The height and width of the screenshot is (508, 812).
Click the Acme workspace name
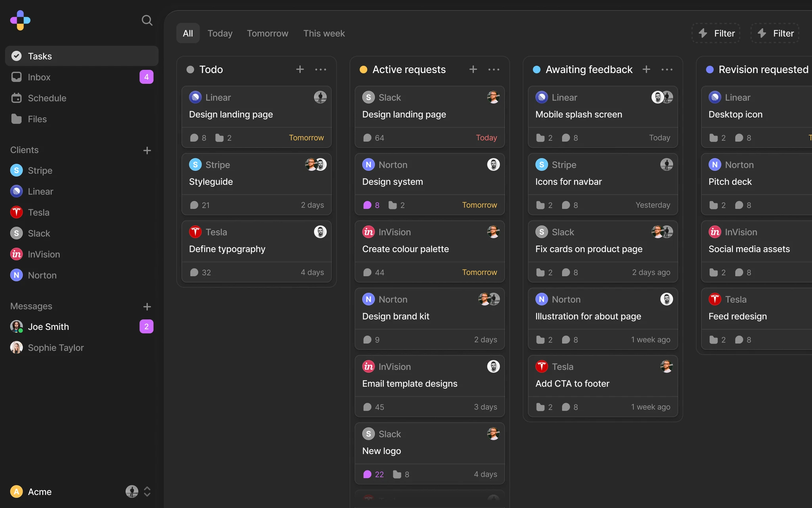click(40, 492)
